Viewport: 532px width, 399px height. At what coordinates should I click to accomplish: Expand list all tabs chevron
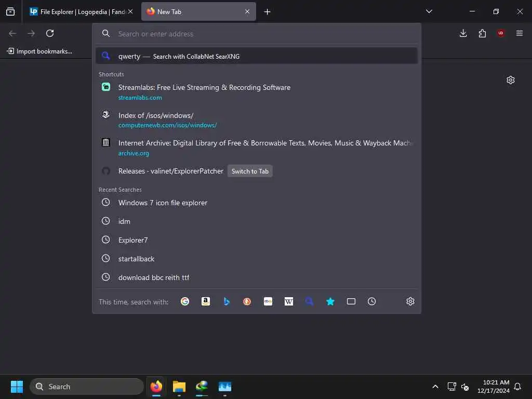pyautogui.click(x=429, y=11)
